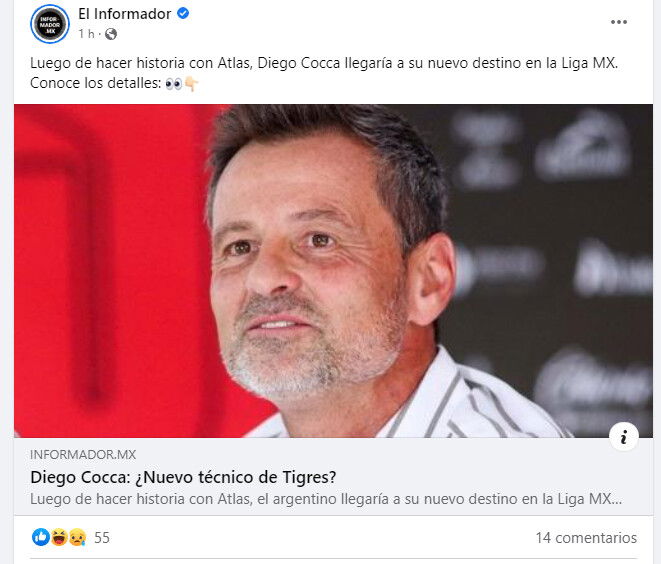
Task: Click the pointing-down hand emoji
Action: (x=191, y=84)
